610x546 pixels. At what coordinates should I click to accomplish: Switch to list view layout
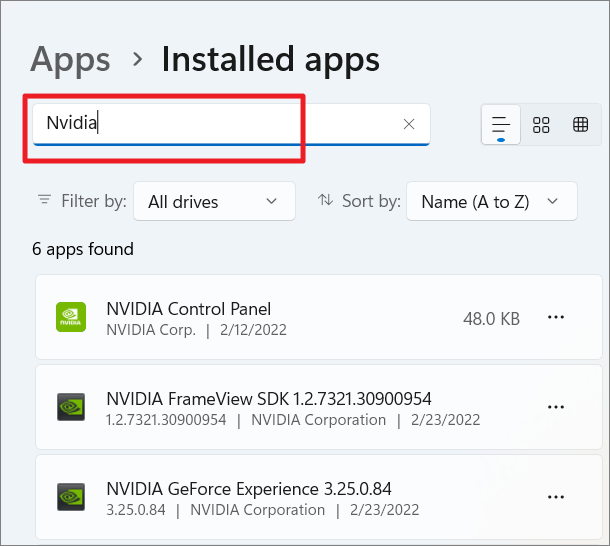(501, 125)
